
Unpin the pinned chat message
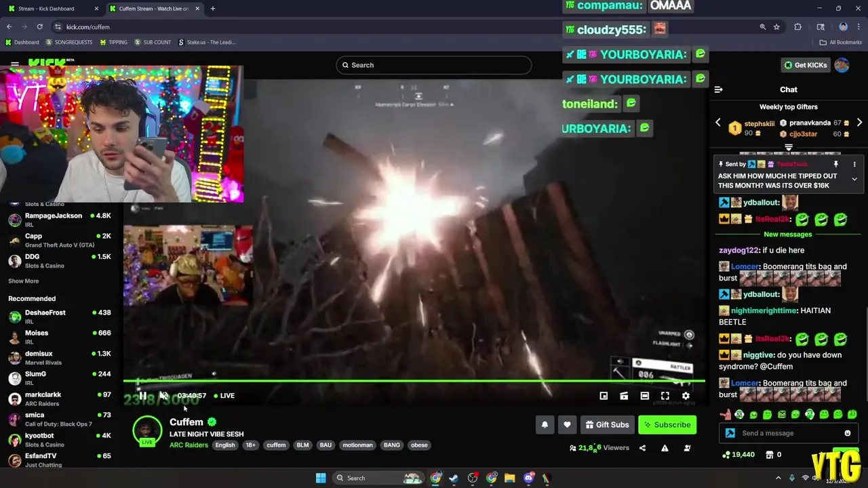pos(835,164)
